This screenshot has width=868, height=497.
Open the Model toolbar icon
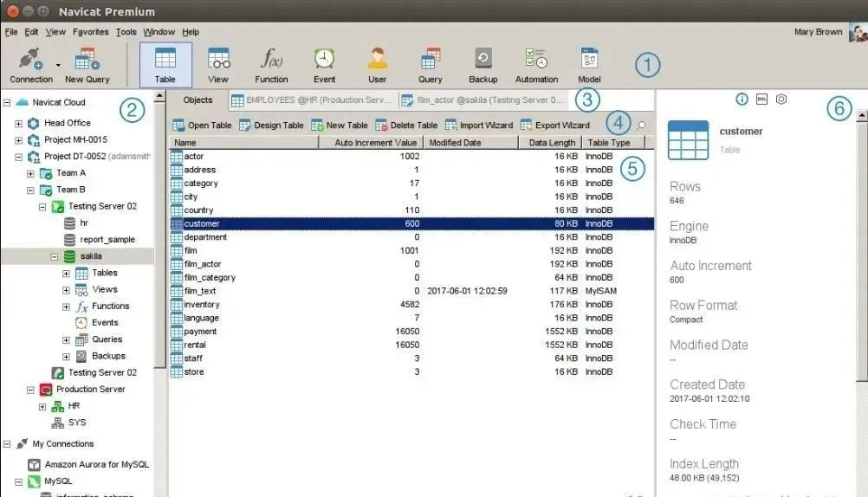[x=589, y=65]
